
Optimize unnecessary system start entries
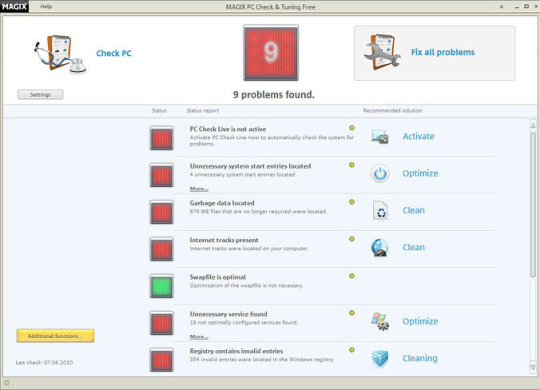point(420,173)
